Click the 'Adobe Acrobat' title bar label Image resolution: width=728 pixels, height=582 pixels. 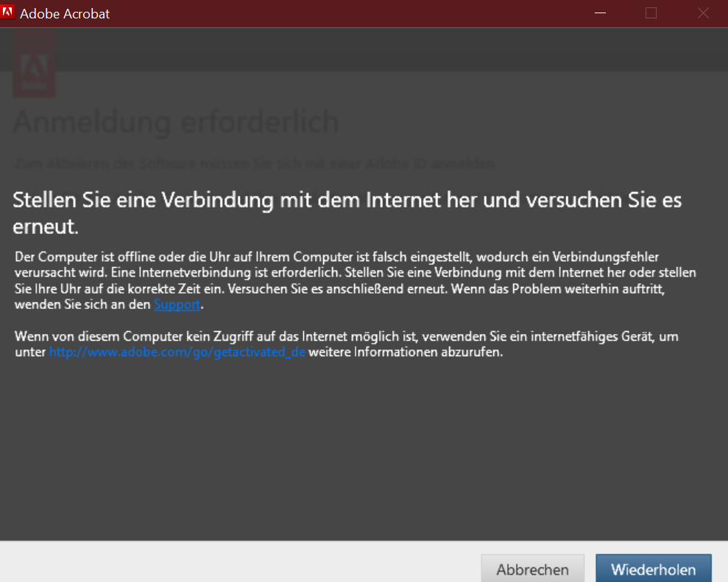66,13
